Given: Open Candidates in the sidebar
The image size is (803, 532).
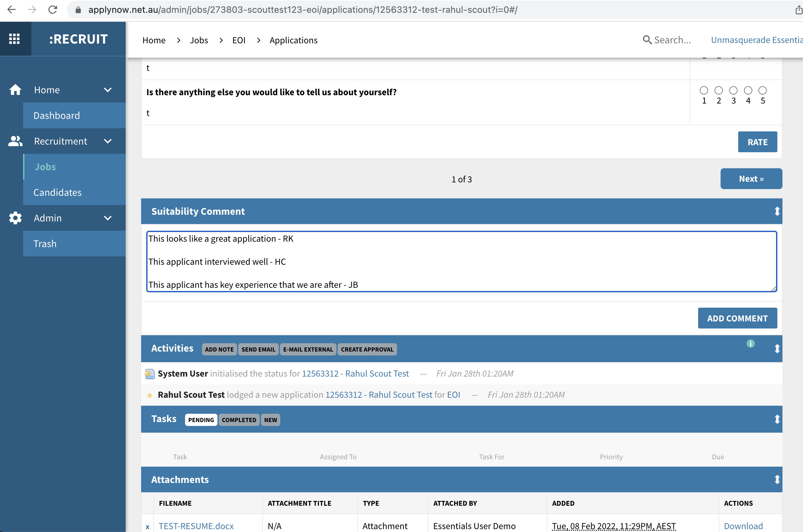Looking at the screenshot, I should (x=74, y=192).
